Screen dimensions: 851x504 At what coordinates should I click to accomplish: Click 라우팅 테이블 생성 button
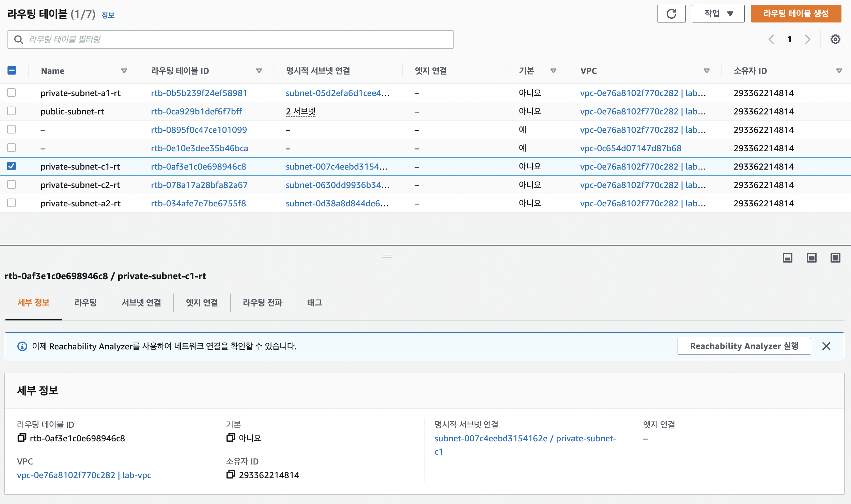(795, 14)
